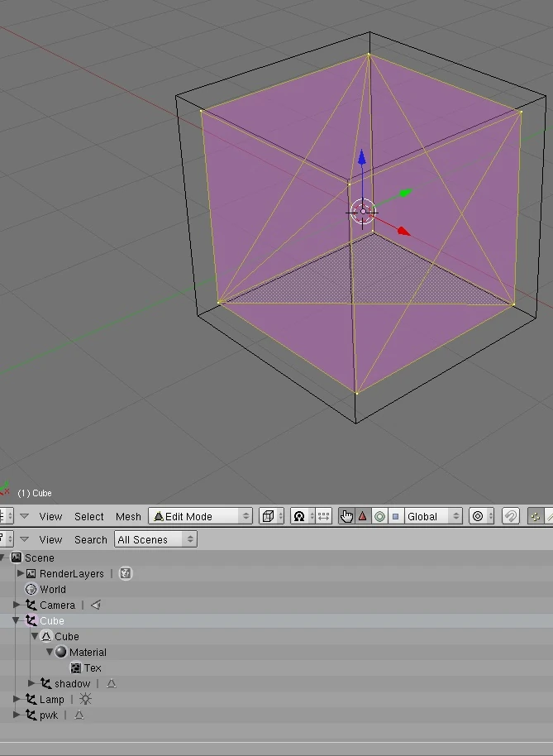Screen dimensions: 553x756
Task: Click the World globe icon
Action: (31, 589)
